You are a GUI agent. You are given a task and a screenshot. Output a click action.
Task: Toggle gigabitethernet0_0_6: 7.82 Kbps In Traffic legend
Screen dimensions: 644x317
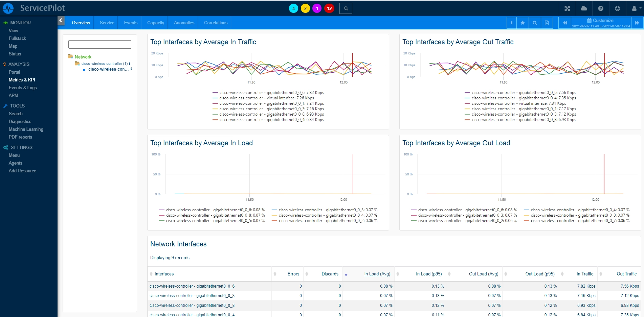268,93
